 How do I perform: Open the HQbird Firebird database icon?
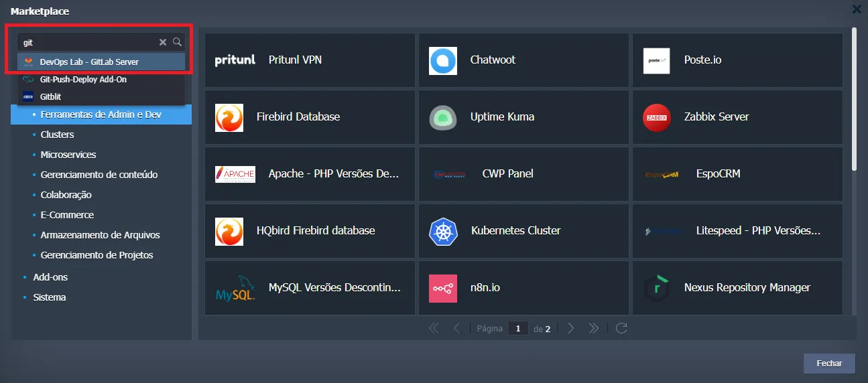(x=229, y=231)
